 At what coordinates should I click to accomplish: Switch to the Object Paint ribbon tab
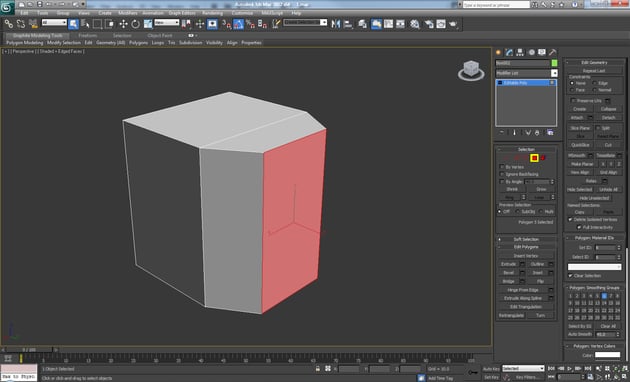click(160, 35)
